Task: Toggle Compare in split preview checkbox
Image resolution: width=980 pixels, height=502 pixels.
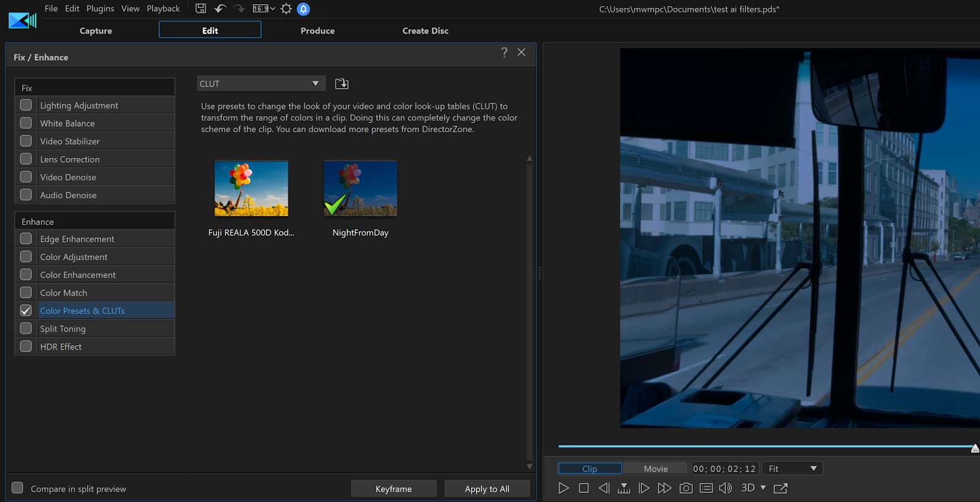Action: (x=17, y=488)
